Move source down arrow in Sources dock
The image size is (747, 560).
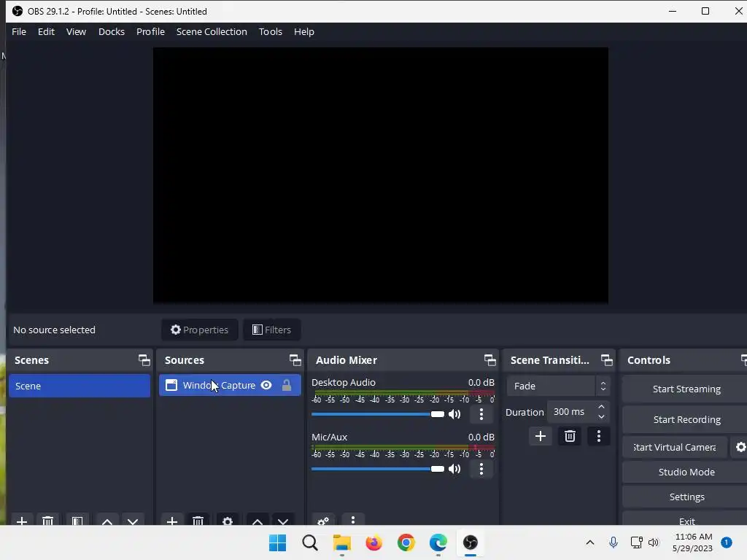click(283, 521)
